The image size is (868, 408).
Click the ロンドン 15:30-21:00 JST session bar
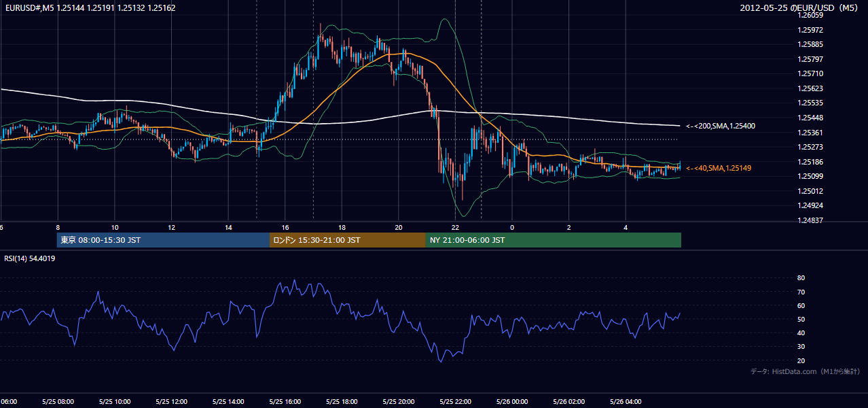pyautogui.click(x=348, y=240)
